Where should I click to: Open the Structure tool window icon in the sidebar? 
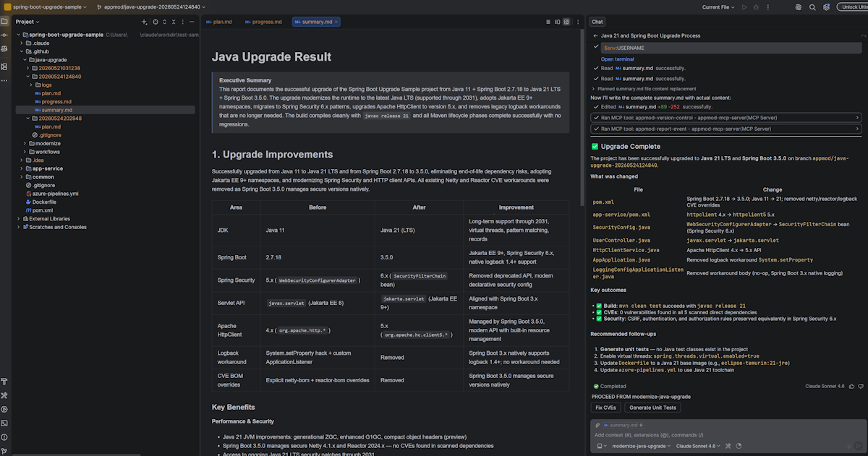(4, 66)
